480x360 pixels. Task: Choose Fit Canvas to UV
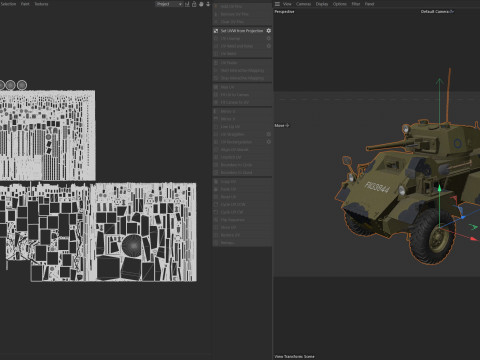click(242, 102)
